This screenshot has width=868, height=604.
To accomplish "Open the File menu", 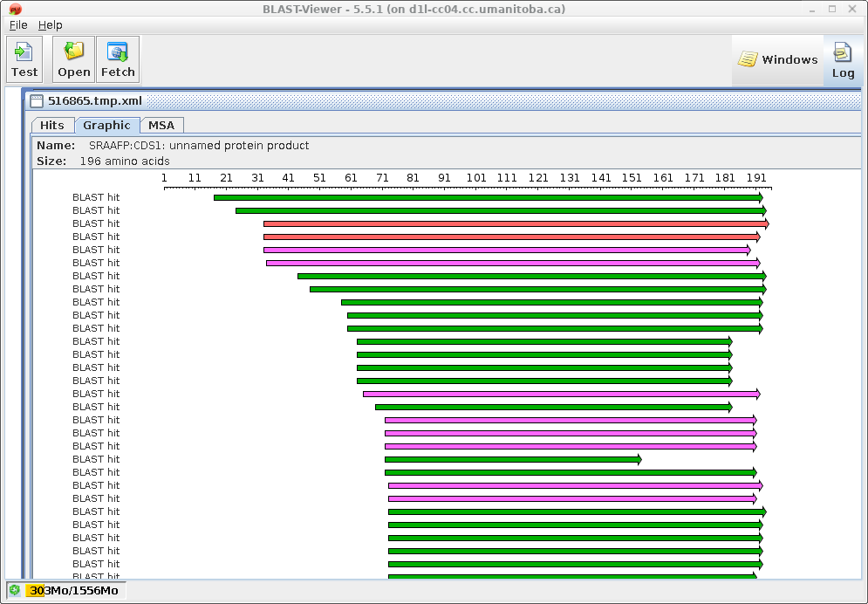I will coord(18,25).
